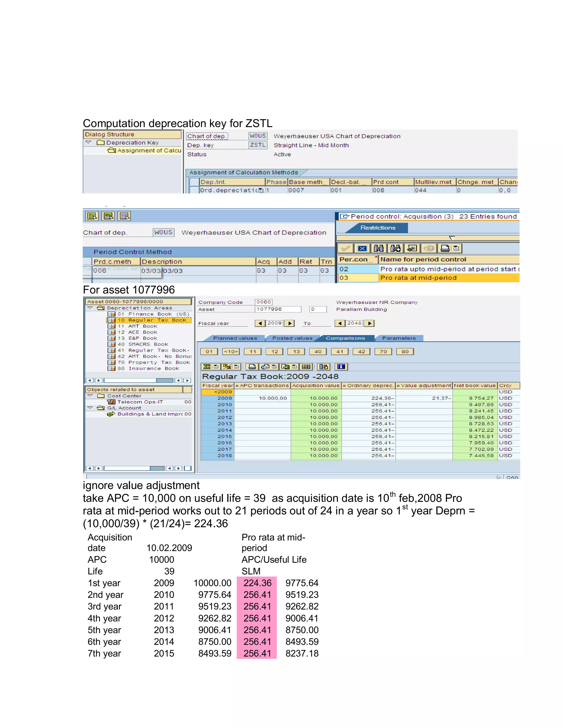Increase the starting fiscal year 2009
The image size is (563, 728).
(x=290, y=323)
